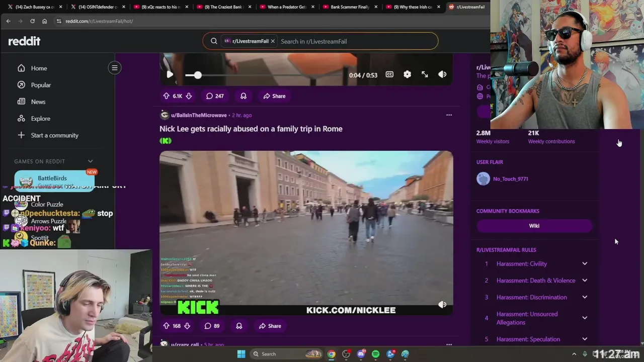The height and width of the screenshot is (362, 644).
Task: Open u/BallsInTheMicrowave profile
Action: pos(199,115)
